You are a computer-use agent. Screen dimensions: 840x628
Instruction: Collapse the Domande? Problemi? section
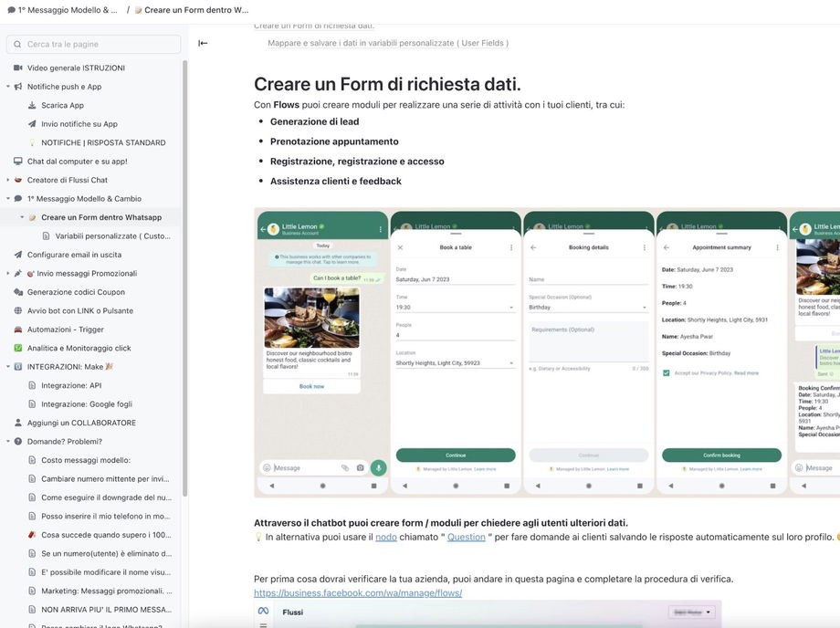click(x=8, y=442)
